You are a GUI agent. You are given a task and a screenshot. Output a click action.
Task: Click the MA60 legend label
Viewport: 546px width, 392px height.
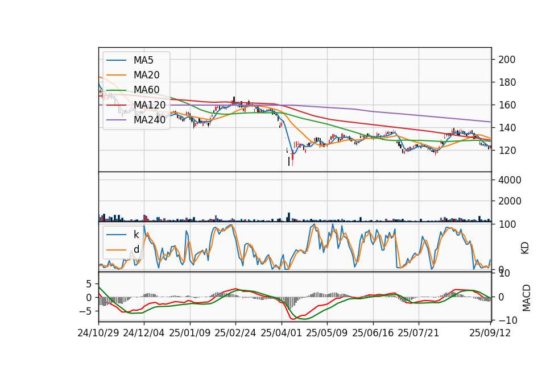coord(146,90)
